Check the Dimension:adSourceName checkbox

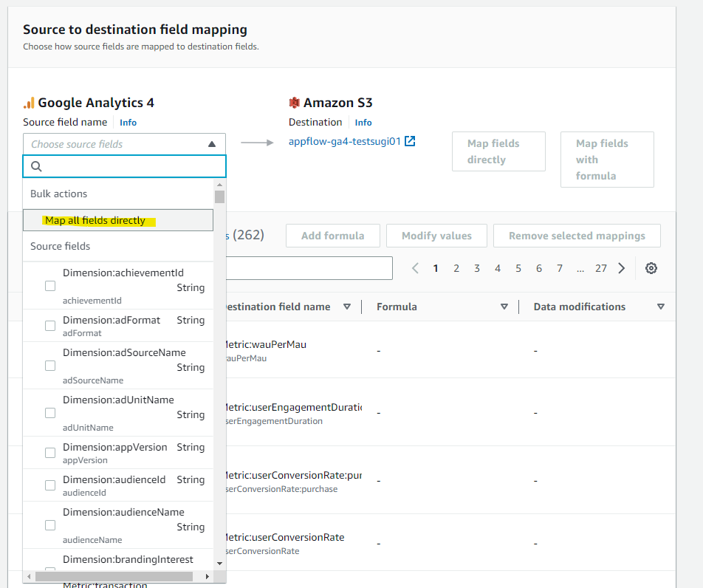pyautogui.click(x=50, y=366)
